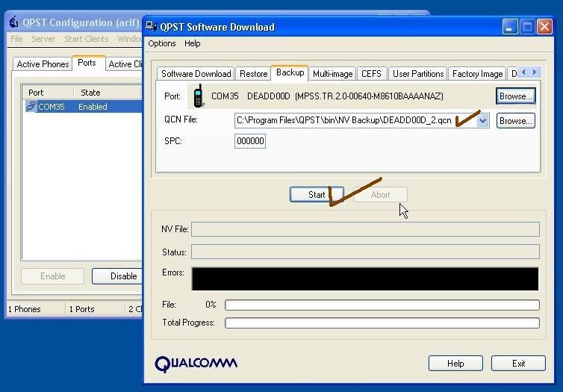Open the Options menu
The width and height of the screenshot is (563, 392).
[162, 43]
